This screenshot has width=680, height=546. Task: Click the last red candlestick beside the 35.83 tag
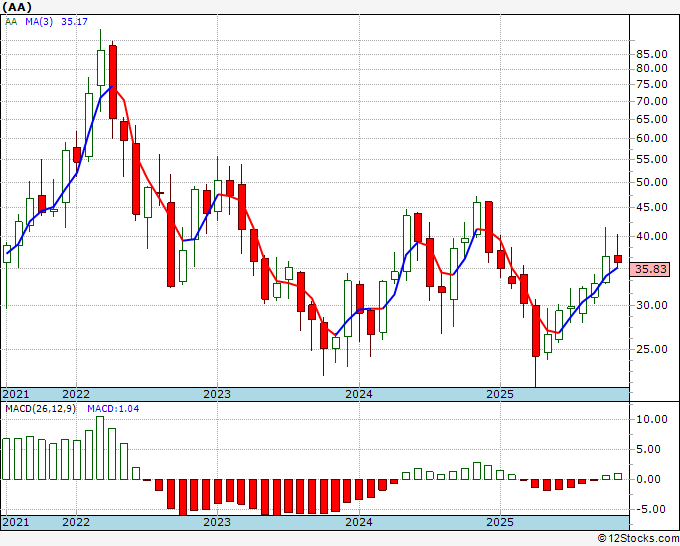(618, 259)
